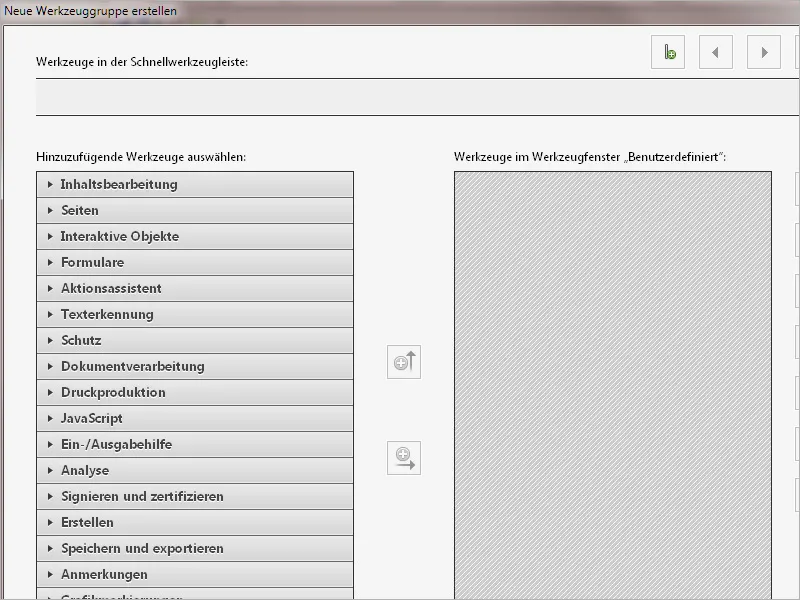Expand the Texterkennung category
Screen dimensions: 800x600
(195, 315)
